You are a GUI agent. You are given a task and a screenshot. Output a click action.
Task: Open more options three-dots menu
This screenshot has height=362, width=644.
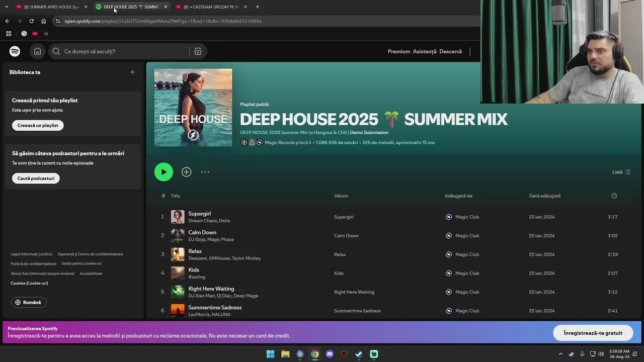[x=205, y=172]
